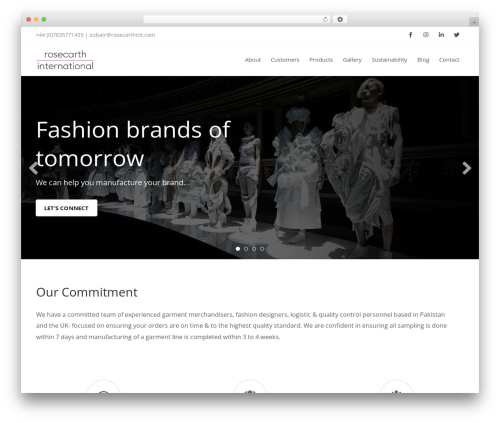This screenshot has width=500, height=423.
Task: Open the Twitter social icon
Action: tap(456, 35)
